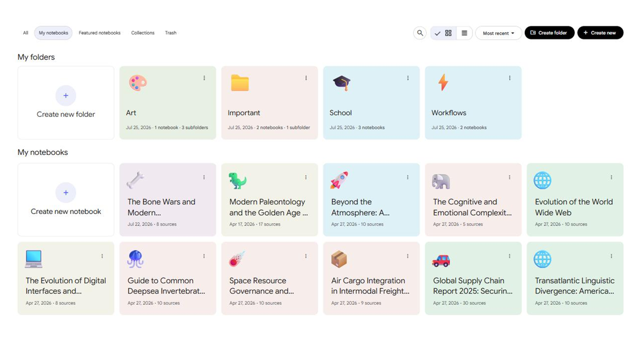
Task: Open the Featured notebooks tab
Action: pyautogui.click(x=100, y=33)
